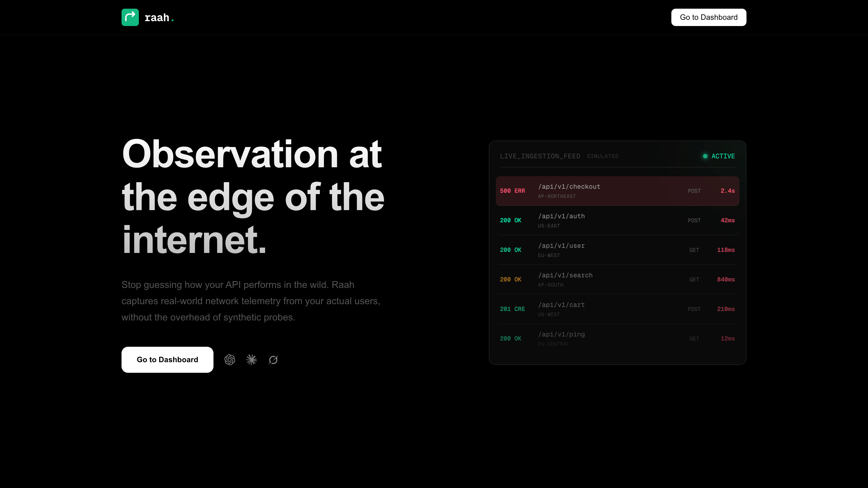868x488 pixels.
Task: Select the /api/v1/user GET request row
Action: point(617,250)
